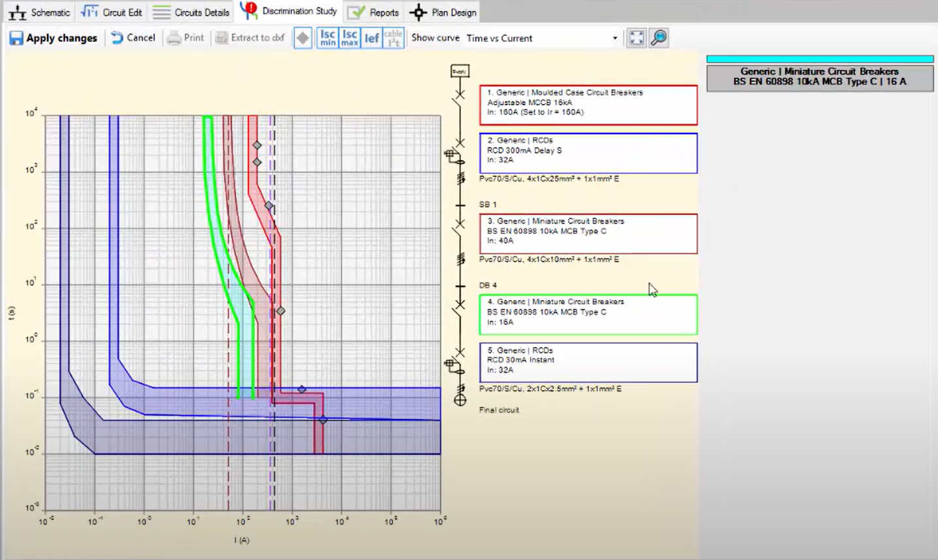938x560 pixels.
Task: Click cable label 4x1Cx25mm² + 1x1mm² E
Action: (549, 178)
